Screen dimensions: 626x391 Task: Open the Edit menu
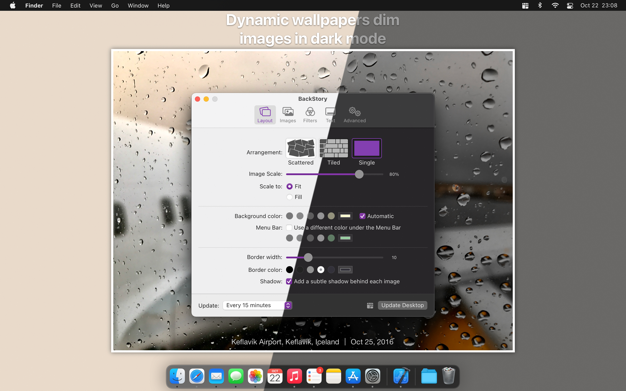(75, 6)
